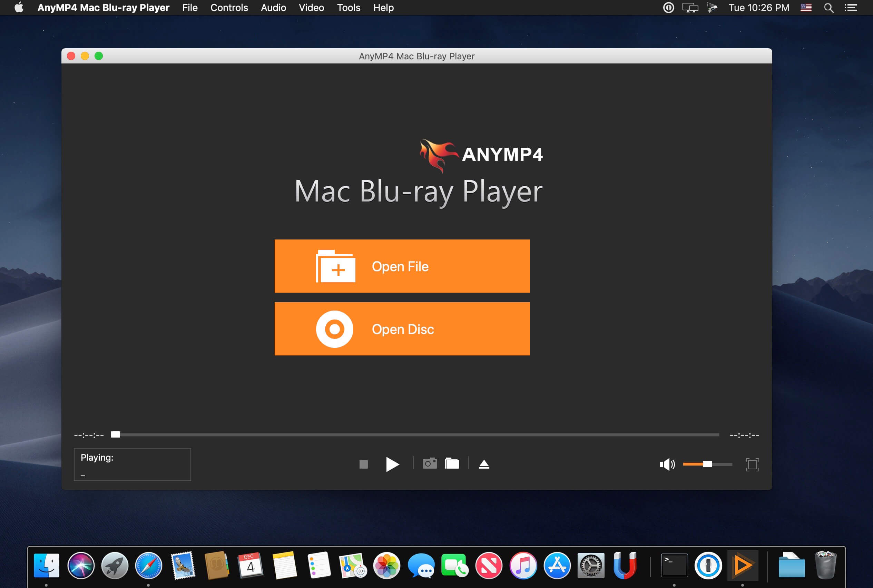
Task: Open the snapshot folder icon
Action: [x=452, y=464]
